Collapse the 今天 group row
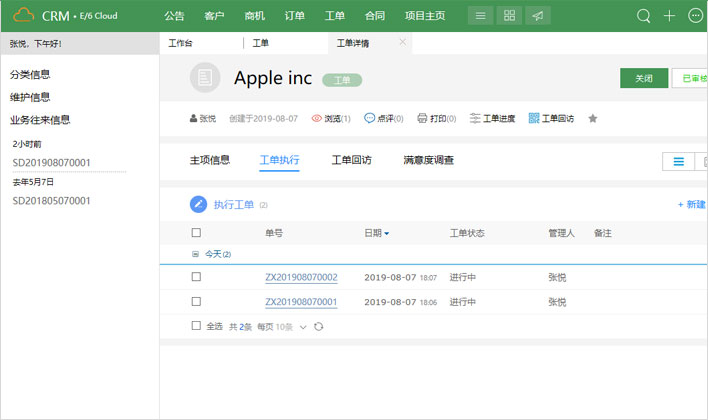 pos(196,255)
